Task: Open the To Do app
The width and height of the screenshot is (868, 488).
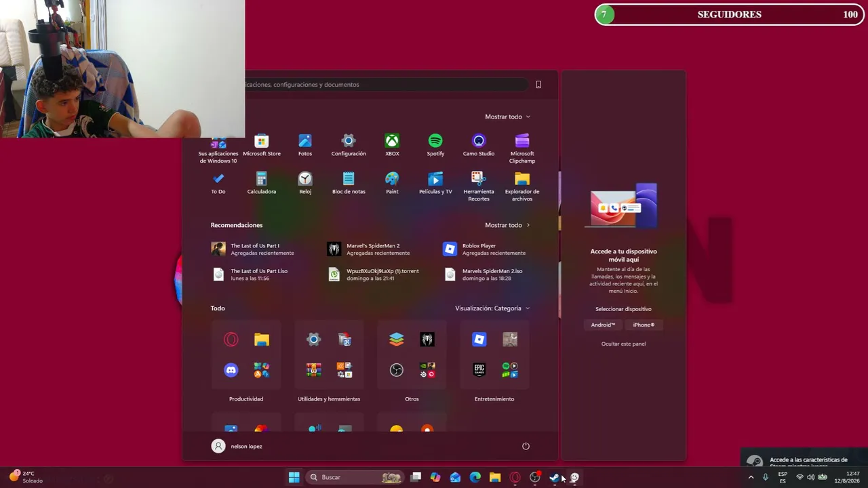Action: [218, 184]
